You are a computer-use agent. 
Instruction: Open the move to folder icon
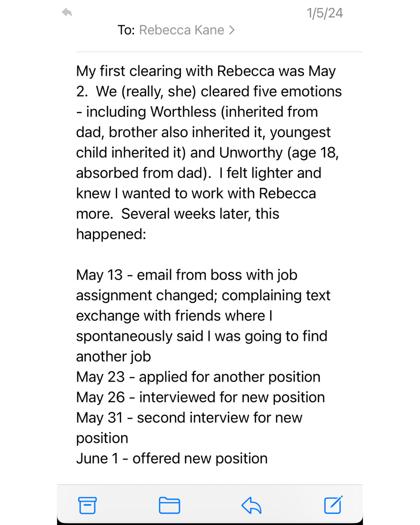(x=169, y=505)
